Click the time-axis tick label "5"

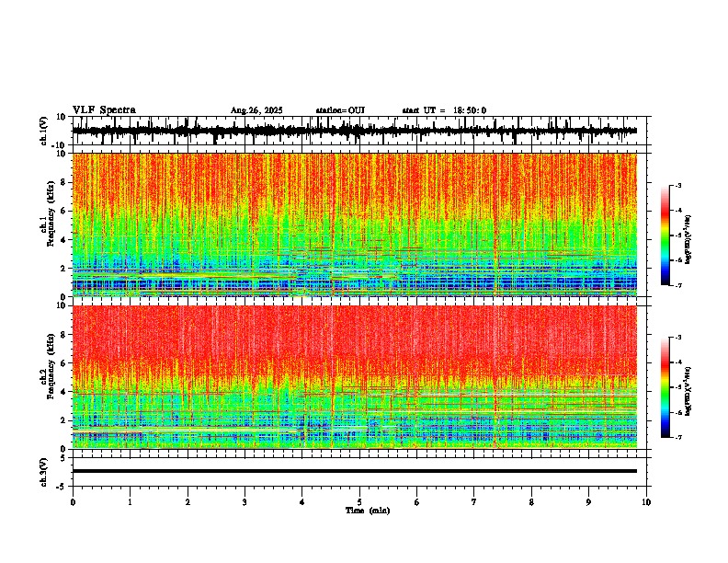(x=359, y=502)
